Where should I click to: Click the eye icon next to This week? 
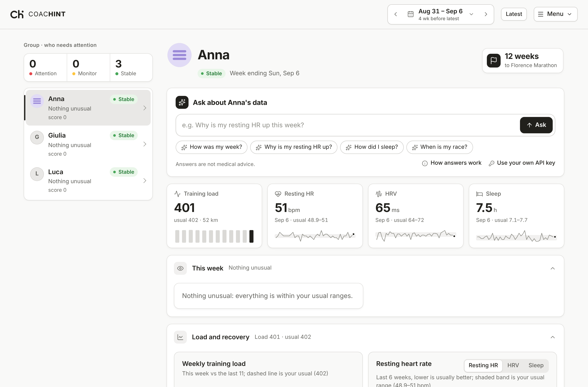(x=180, y=268)
